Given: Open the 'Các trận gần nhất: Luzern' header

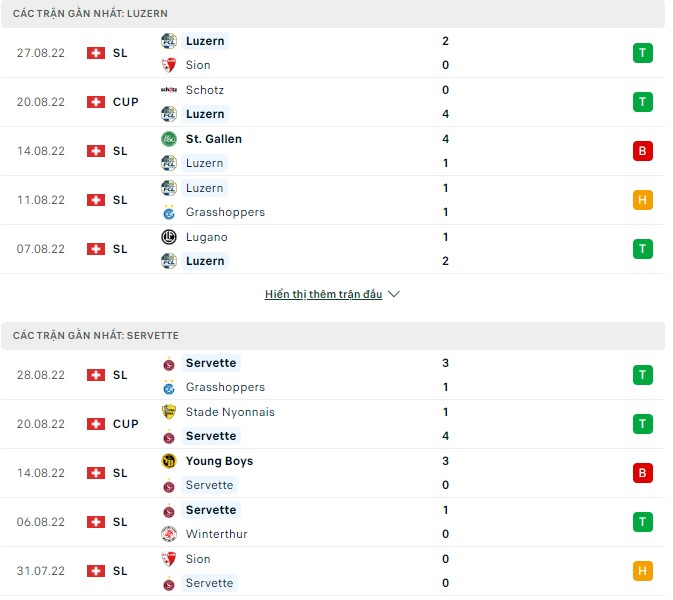Looking at the screenshot, I should [x=91, y=14].
